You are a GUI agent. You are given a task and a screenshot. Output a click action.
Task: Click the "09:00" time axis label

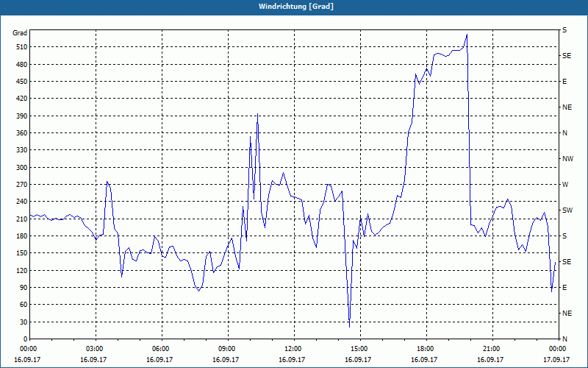228,349
